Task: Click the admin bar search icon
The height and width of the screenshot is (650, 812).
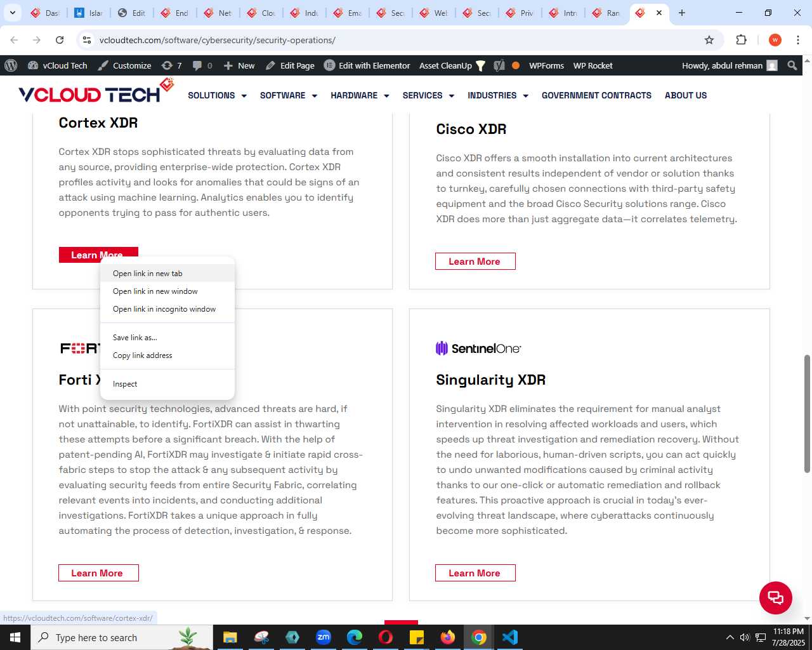Action: pos(792,65)
